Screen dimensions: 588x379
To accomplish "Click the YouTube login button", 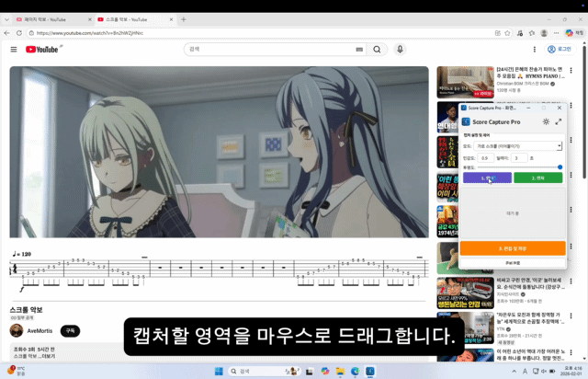I will click(559, 50).
